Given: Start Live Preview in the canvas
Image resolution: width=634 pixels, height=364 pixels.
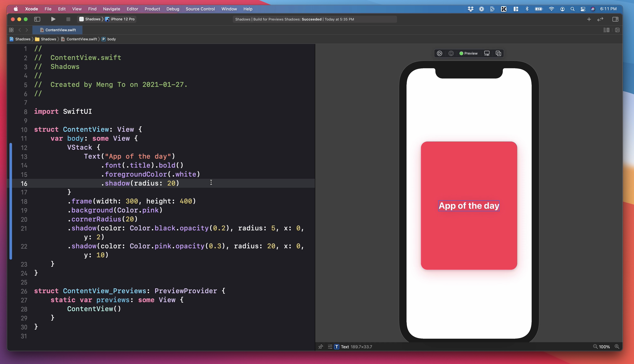Looking at the screenshot, I should pyautogui.click(x=440, y=53).
